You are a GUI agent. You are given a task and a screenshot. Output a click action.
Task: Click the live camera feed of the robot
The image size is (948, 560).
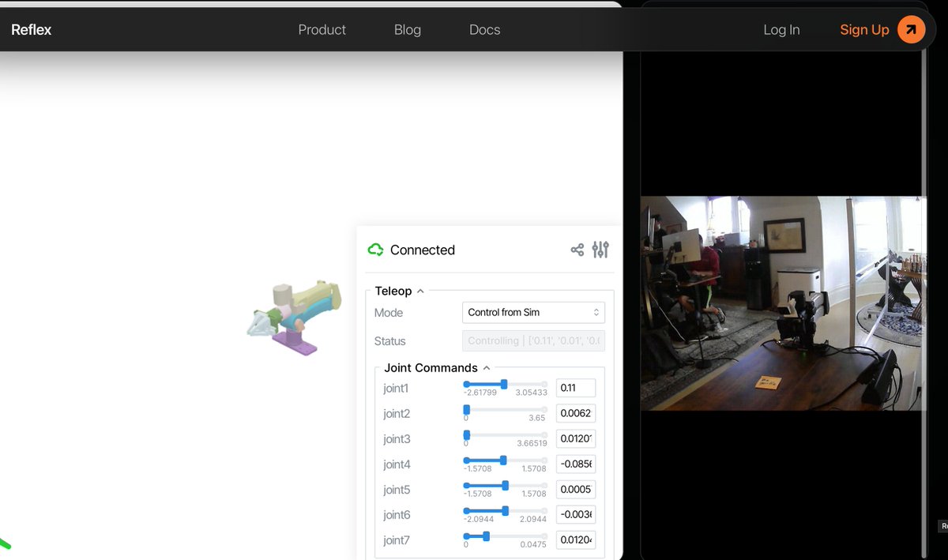click(782, 303)
